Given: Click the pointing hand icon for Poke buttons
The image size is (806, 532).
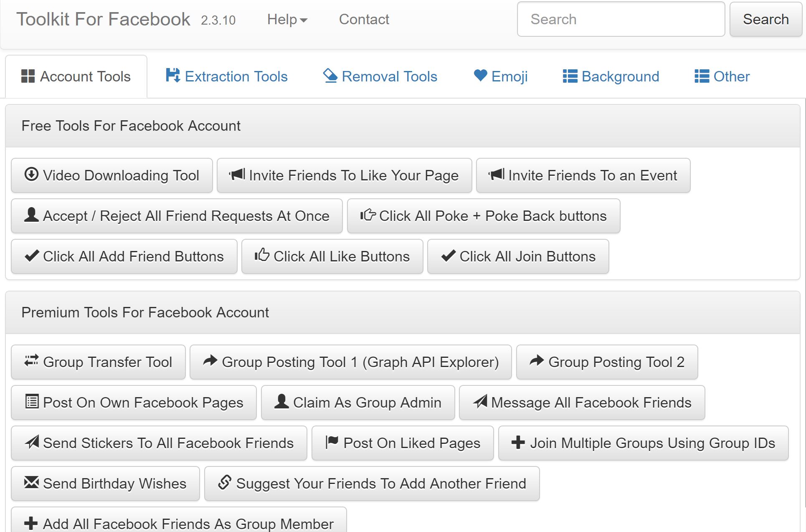Looking at the screenshot, I should pyautogui.click(x=368, y=215).
